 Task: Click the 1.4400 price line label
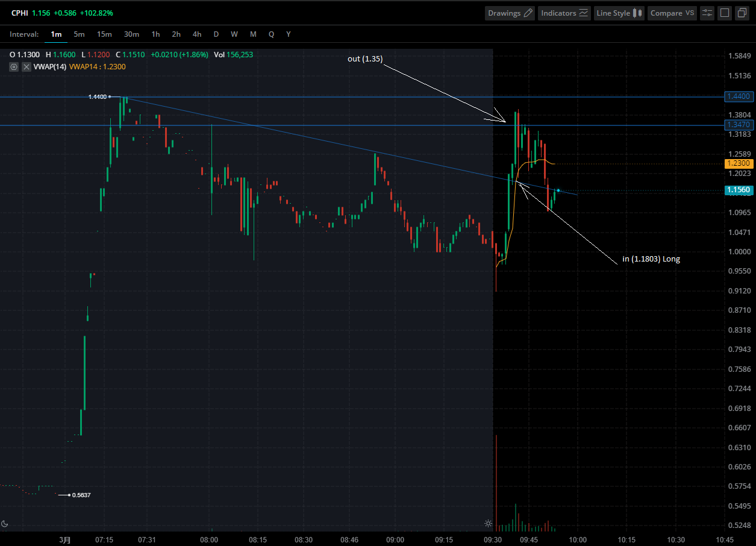[x=738, y=96]
